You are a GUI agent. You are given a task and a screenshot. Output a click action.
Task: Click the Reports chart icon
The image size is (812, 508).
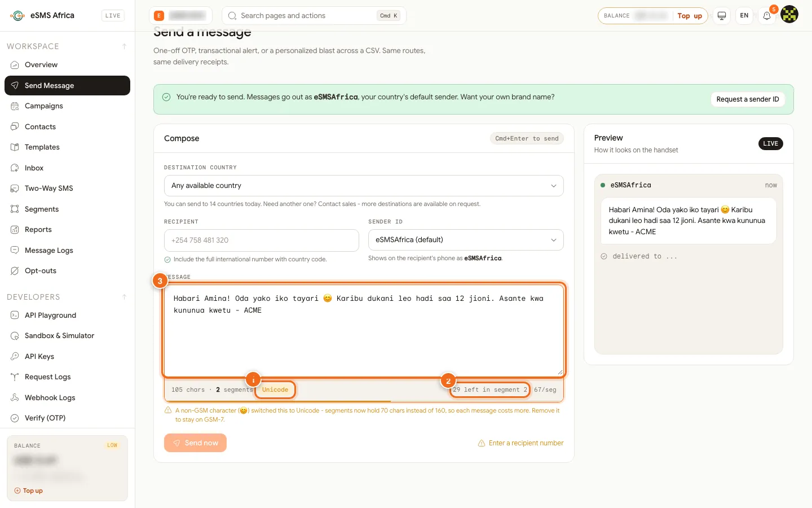(x=15, y=230)
